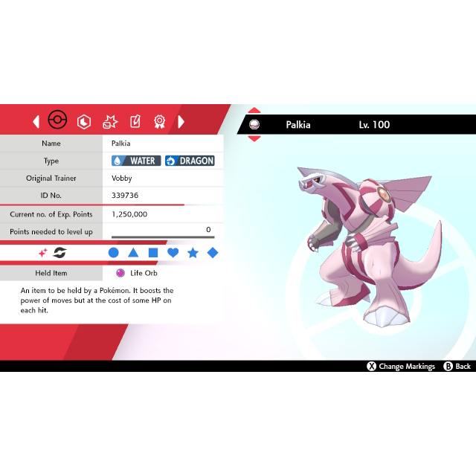
Task: Open the stats and moves tab
Action: pyautogui.click(x=110, y=122)
